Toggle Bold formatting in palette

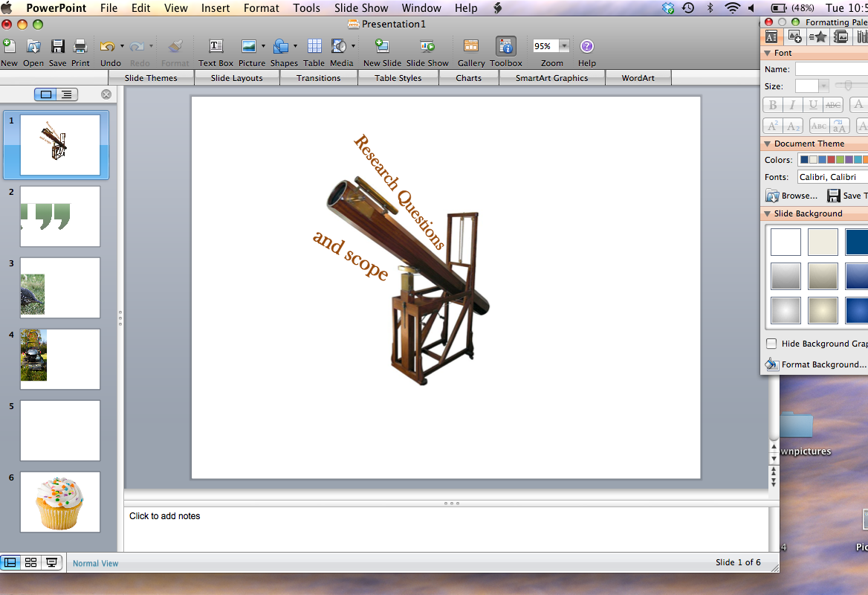773,105
